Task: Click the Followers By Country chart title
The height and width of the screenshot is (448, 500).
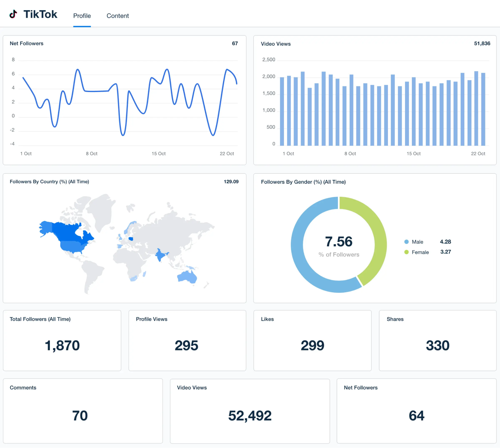Action: (x=49, y=182)
